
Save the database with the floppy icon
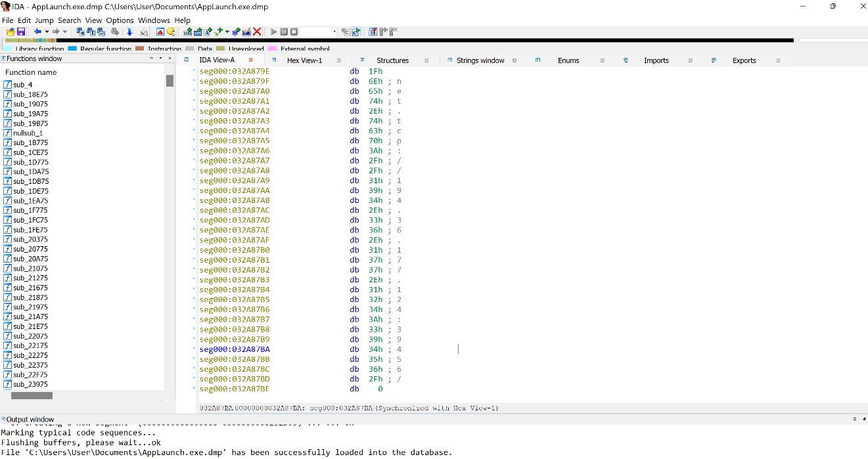coord(21,32)
